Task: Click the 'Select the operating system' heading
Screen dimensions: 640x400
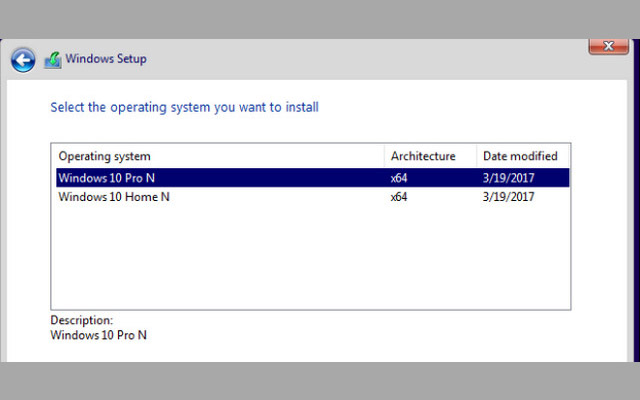Action: coord(184,107)
